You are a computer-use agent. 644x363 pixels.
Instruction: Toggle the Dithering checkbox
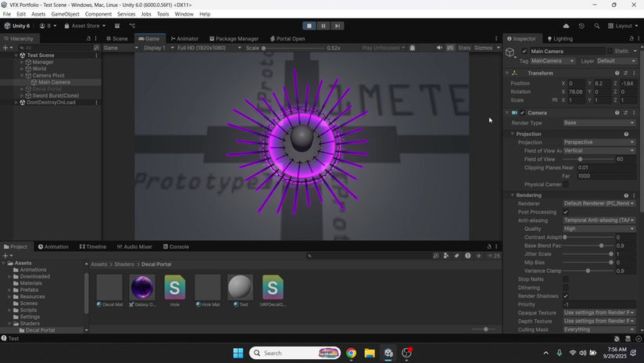566,288
